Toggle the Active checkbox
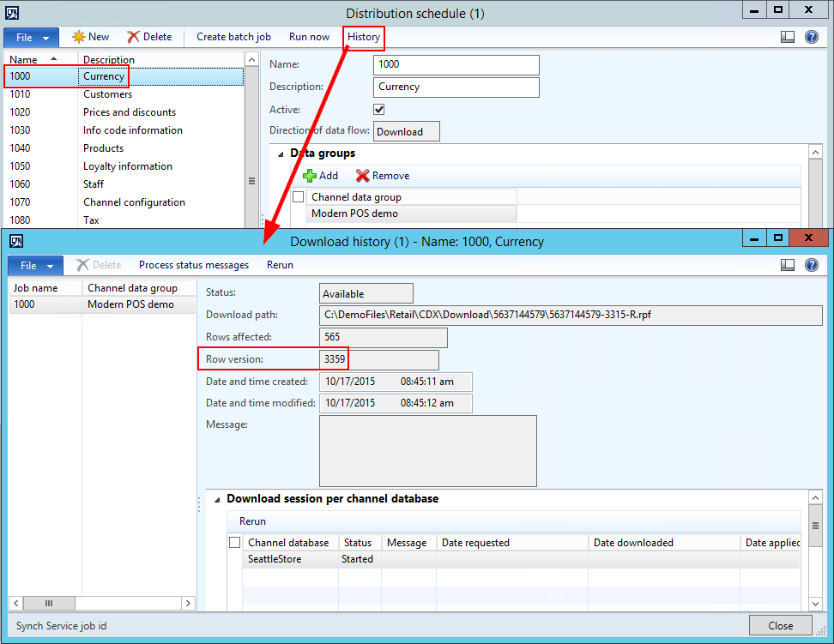Screen dimensions: 834x644 click(378, 110)
